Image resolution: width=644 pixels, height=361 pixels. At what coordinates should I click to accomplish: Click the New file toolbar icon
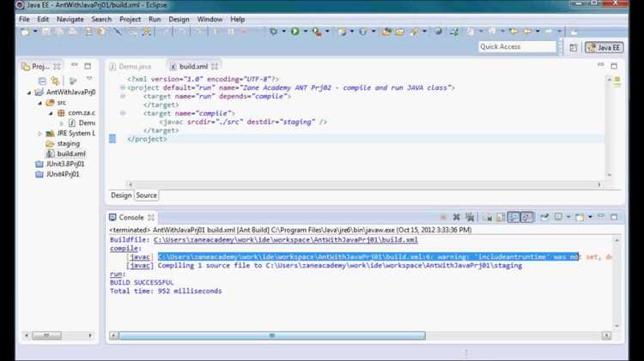point(26,32)
